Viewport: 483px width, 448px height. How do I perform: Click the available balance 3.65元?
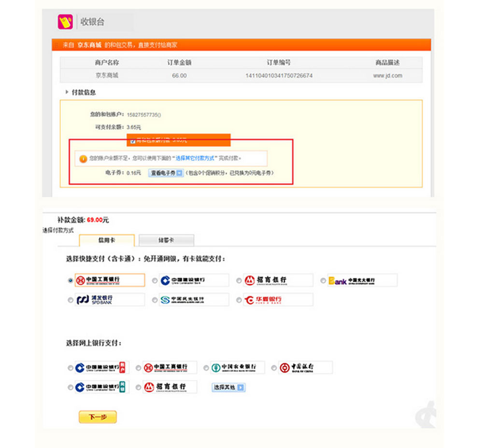134,127
